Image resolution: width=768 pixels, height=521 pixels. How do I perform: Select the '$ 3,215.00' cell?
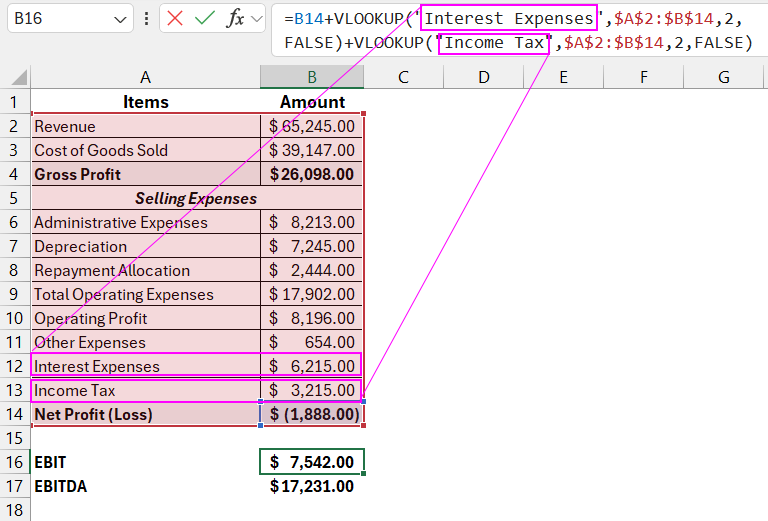tap(312, 390)
